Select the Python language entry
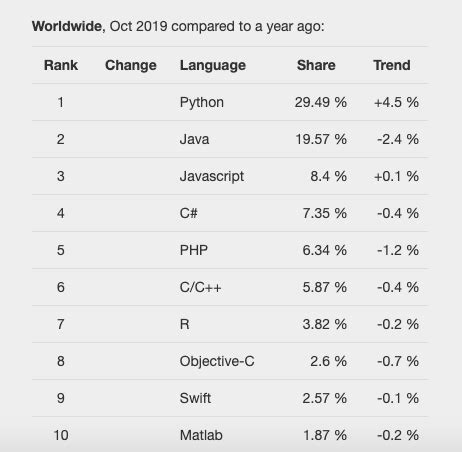462x452 pixels. coord(202,103)
